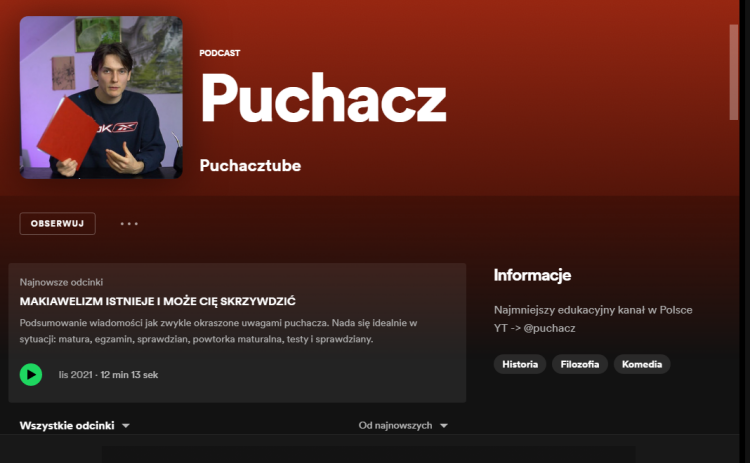Play the newest episode with green button

(31, 375)
